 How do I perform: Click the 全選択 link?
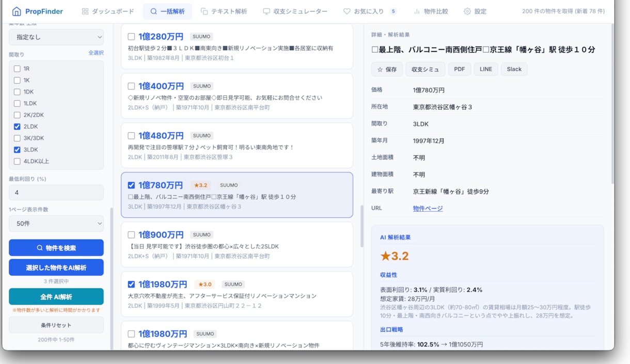coord(96,53)
